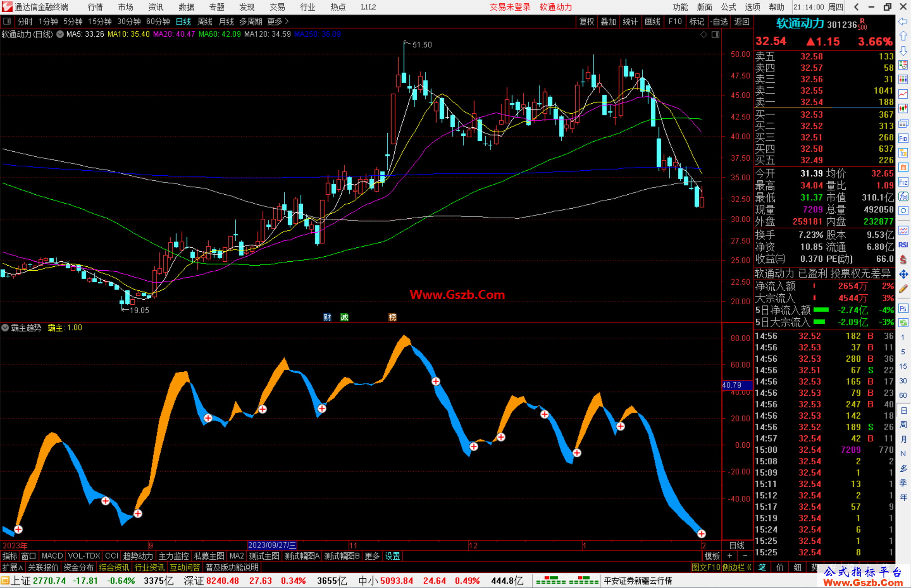The image size is (911, 588).
Task: Click the Tongdaxin app logo icon
Action: pyautogui.click(x=7, y=7)
